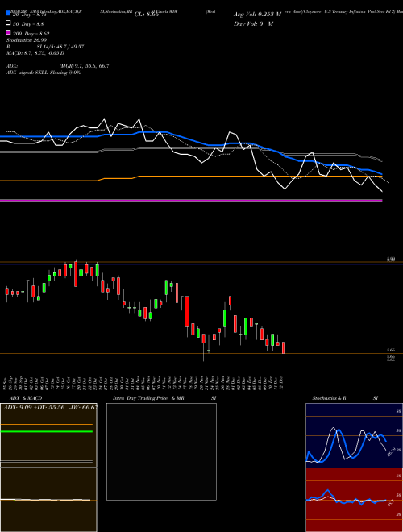Click the 'CL: 8.66' closing price label
This screenshot has width=403, height=532.
point(147,15)
